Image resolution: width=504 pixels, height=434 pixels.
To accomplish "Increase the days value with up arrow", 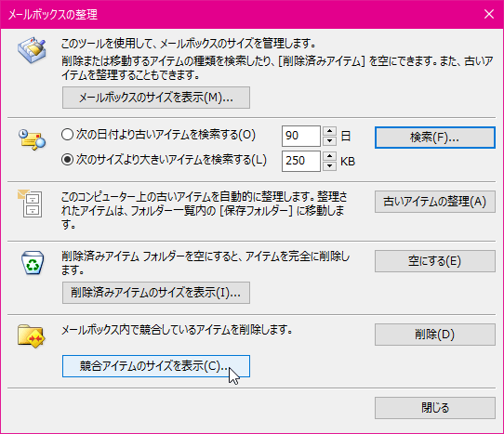I will click(329, 131).
